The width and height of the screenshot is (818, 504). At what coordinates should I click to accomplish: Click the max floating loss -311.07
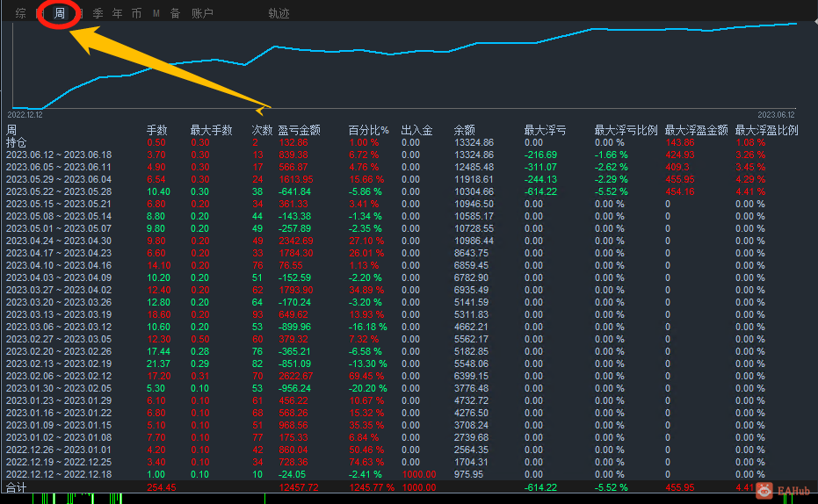click(x=540, y=167)
